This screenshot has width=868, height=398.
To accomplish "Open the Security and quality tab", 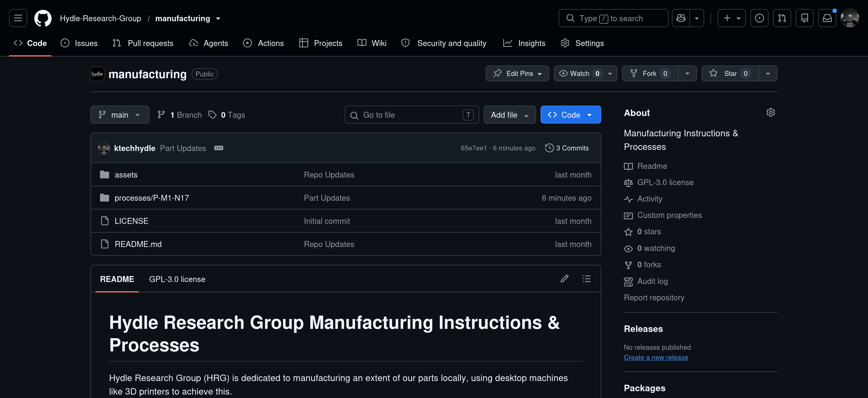I will tap(444, 43).
